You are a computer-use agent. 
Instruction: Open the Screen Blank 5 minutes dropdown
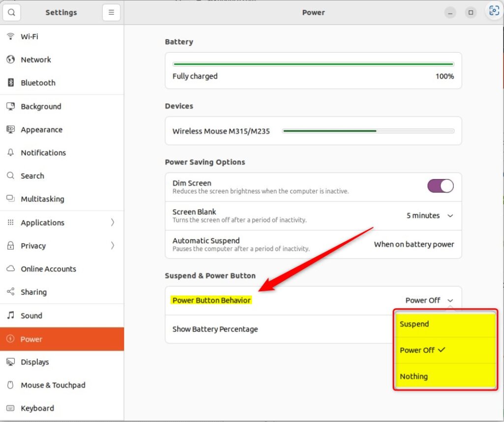[429, 215]
